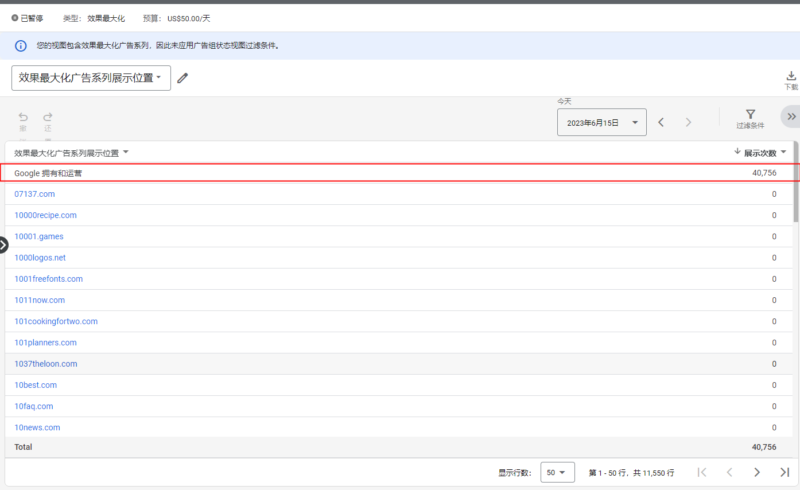Expand the right side panel double-chevron
This screenshot has width=800, height=490.
click(790, 117)
